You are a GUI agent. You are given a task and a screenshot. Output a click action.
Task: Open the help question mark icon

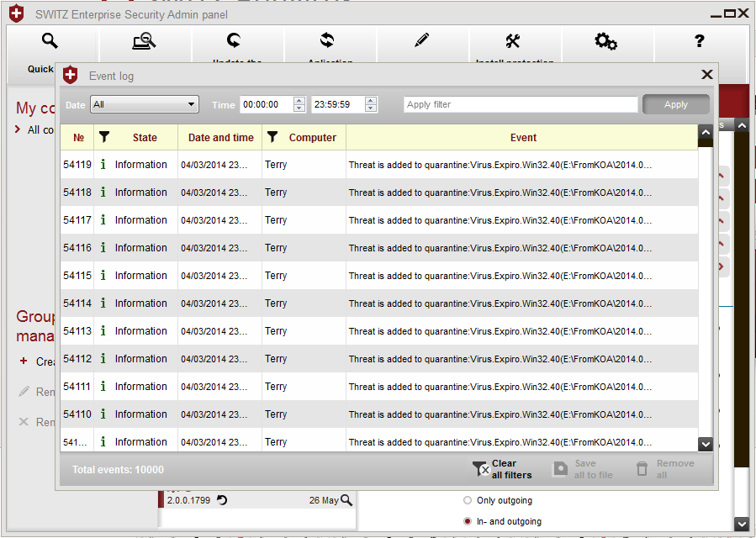click(x=699, y=41)
